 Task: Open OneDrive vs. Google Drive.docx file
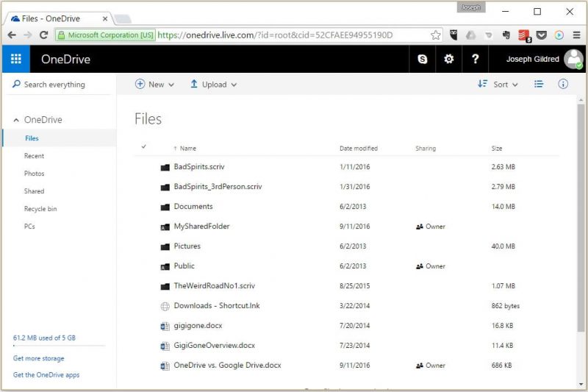[x=227, y=366]
